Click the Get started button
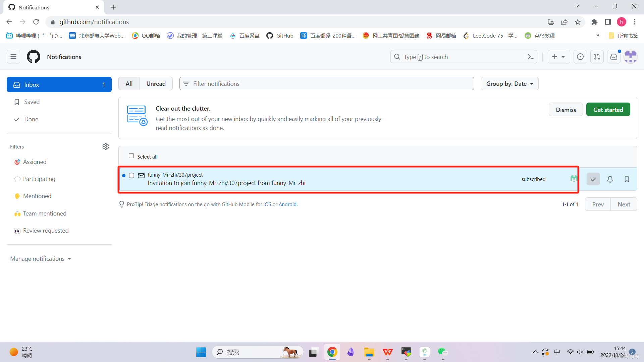644x362 pixels. pyautogui.click(x=608, y=109)
